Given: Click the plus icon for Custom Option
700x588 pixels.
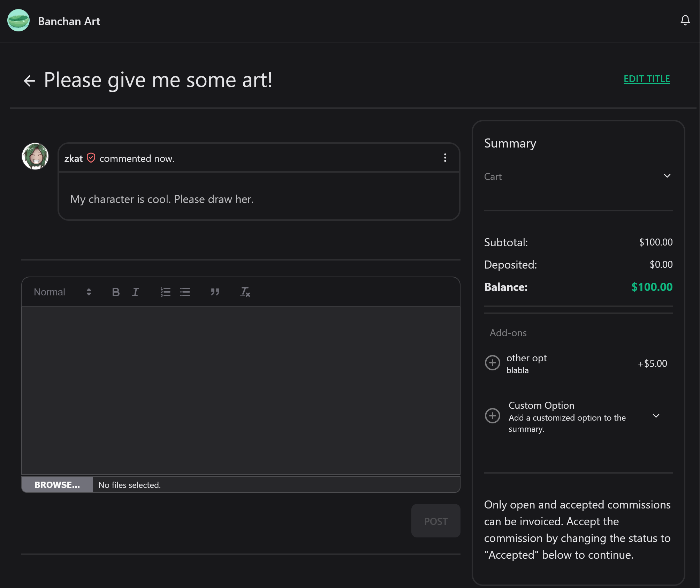Looking at the screenshot, I should point(492,416).
